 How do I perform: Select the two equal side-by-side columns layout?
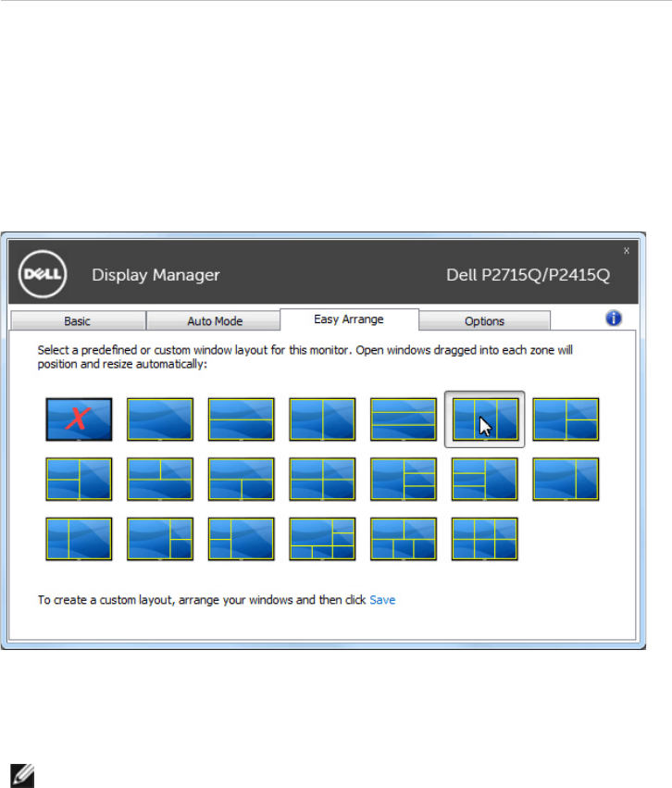[322, 419]
